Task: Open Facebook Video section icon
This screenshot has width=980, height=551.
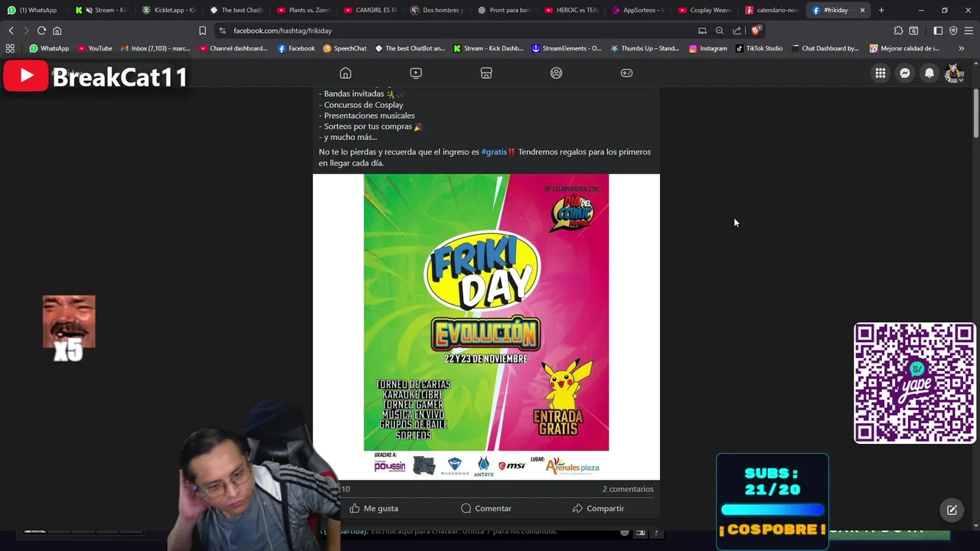Action: point(416,73)
